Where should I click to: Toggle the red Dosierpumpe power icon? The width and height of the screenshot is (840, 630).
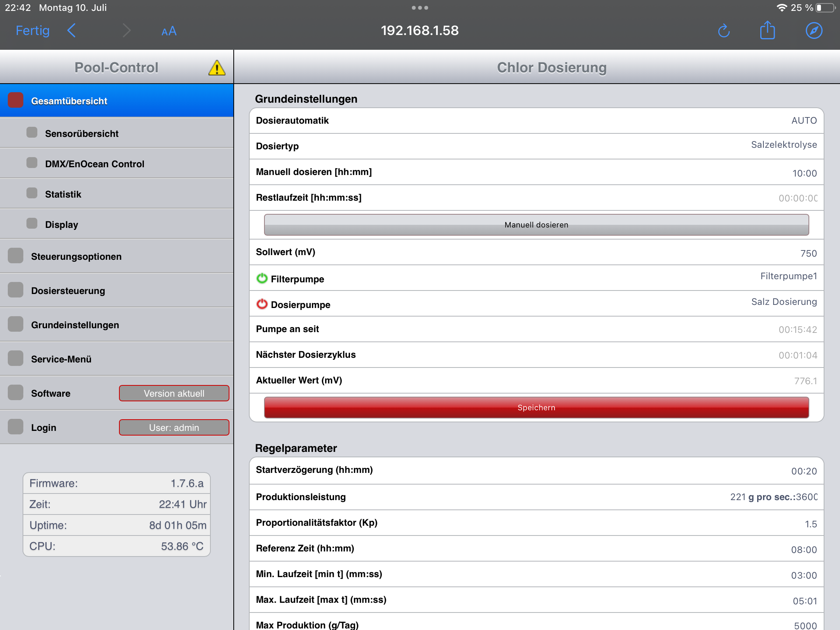pyautogui.click(x=262, y=304)
